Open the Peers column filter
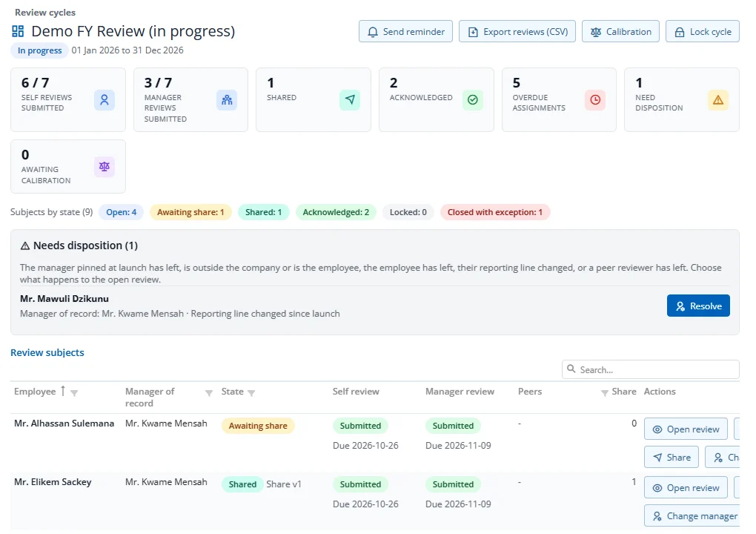 (604, 392)
